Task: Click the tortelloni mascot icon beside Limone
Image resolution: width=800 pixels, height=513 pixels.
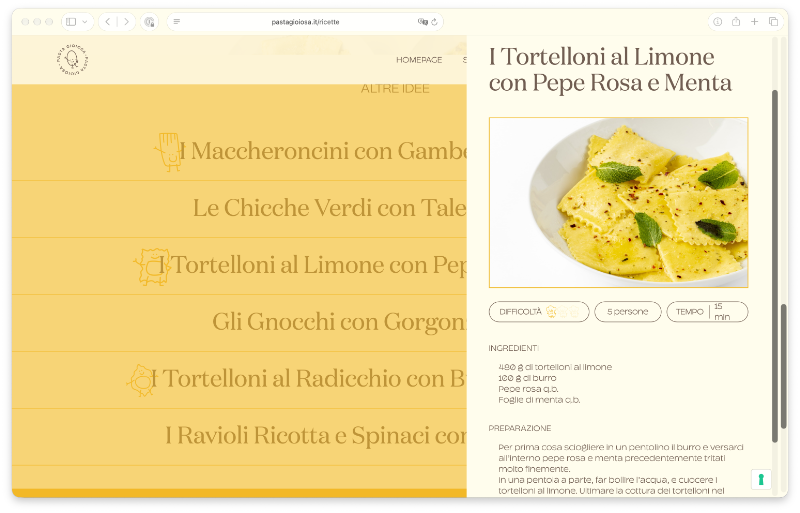Action: pyautogui.click(x=152, y=266)
